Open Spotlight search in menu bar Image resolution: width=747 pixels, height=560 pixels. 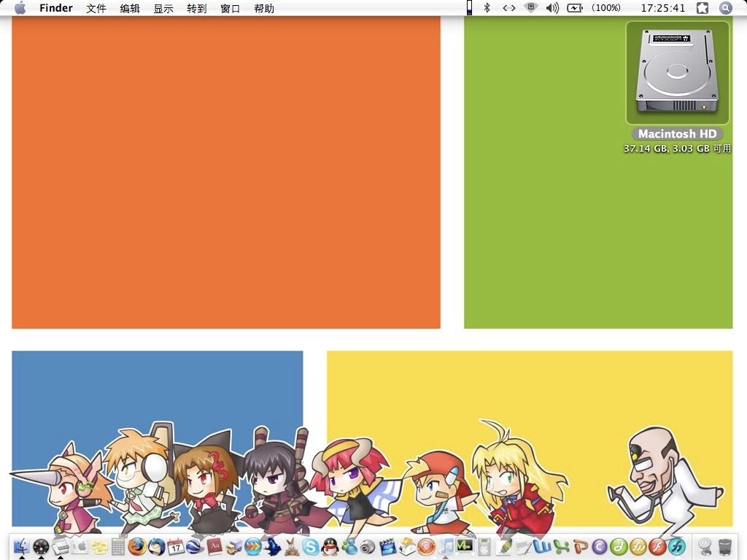pyautogui.click(x=726, y=7)
